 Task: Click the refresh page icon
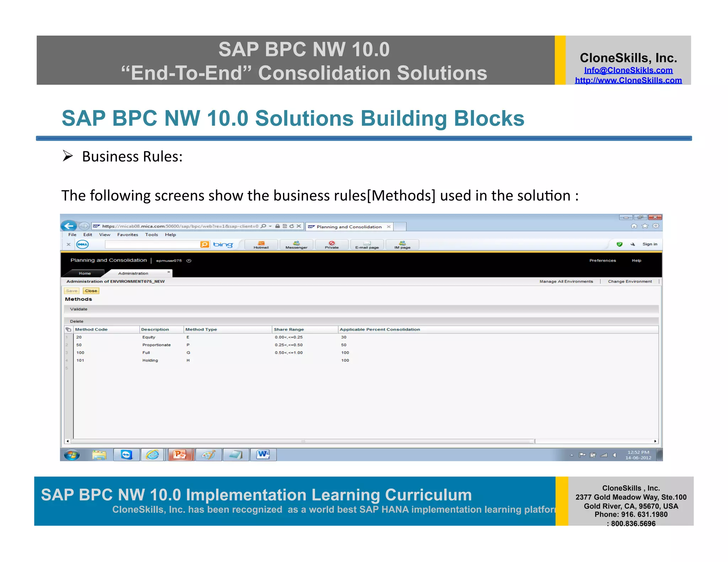point(292,226)
